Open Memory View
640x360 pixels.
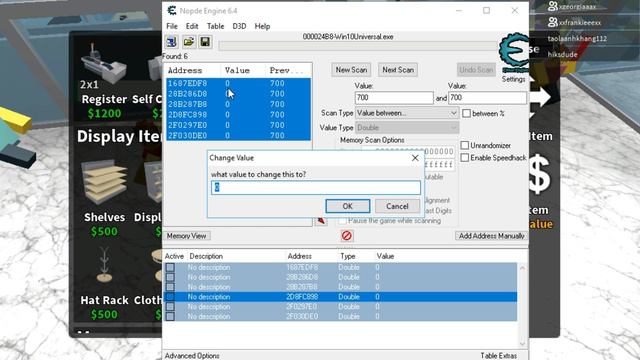[187, 236]
